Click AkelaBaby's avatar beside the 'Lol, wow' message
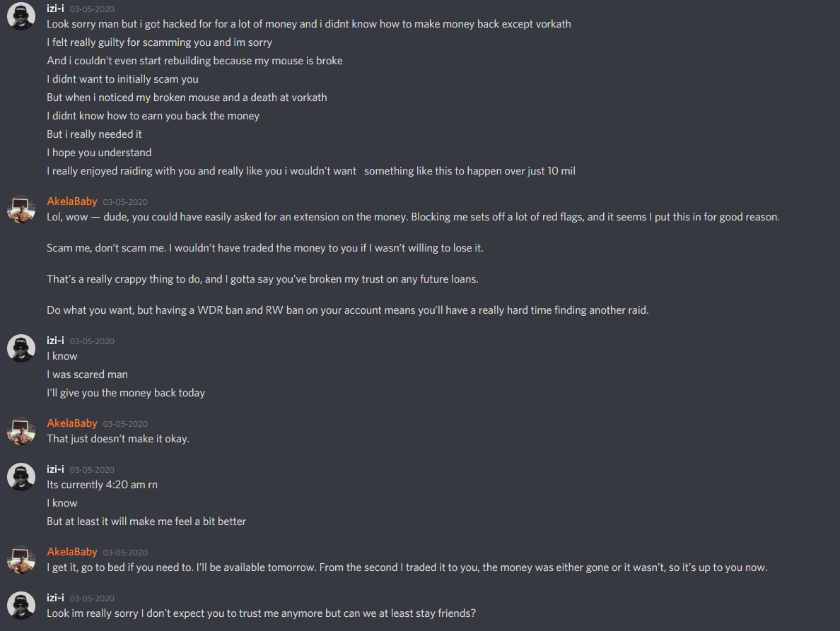The height and width of the screenshot is (631, 840). tap(21, 209)
